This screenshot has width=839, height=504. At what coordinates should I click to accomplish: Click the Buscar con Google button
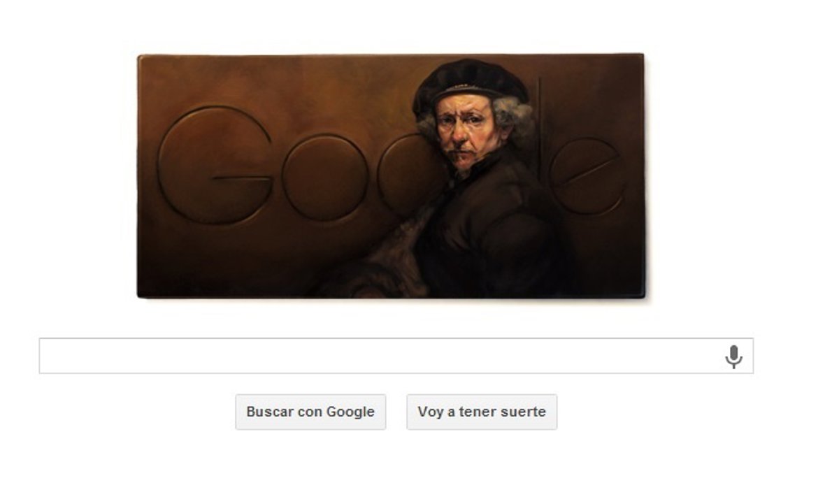click(310, 412)
